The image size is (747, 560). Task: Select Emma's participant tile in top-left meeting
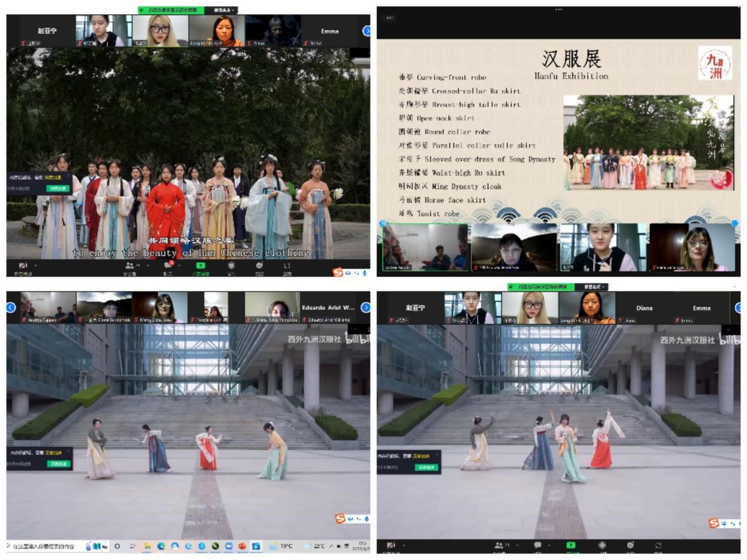tap(330, 31)
